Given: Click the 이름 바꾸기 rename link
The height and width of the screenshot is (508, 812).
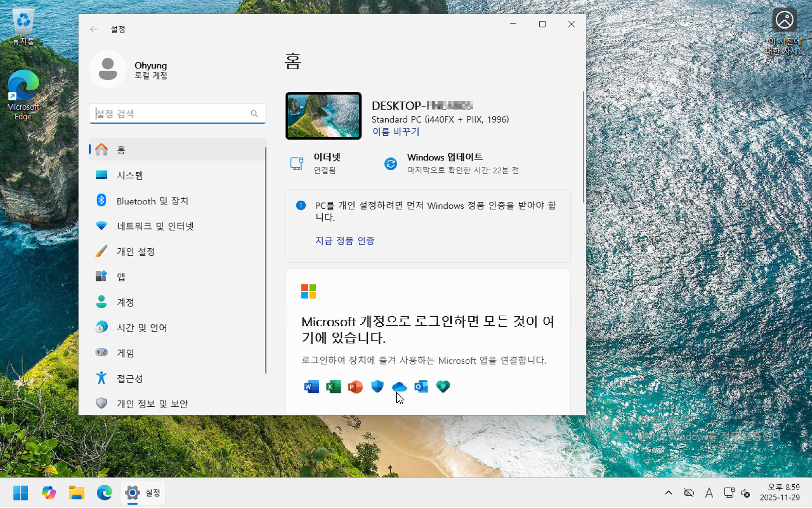Looking at the screenshot, I should point(396,132).
